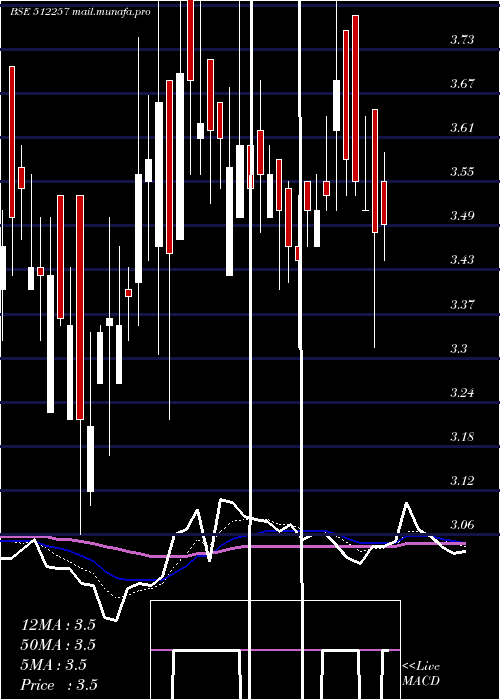Select the 3.3 price level label
This screenshot has height=700, width=500.
tap(459, 349)
